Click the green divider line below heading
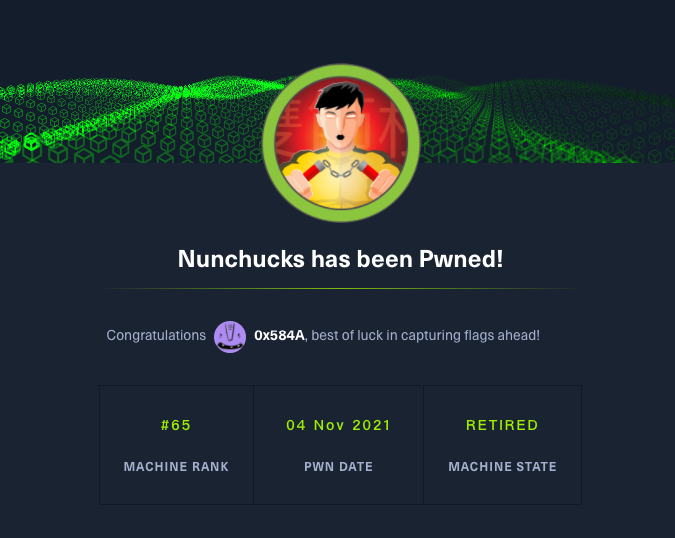Image resolution: width=675 pixels, height=538 pixels. coord(338,289)
